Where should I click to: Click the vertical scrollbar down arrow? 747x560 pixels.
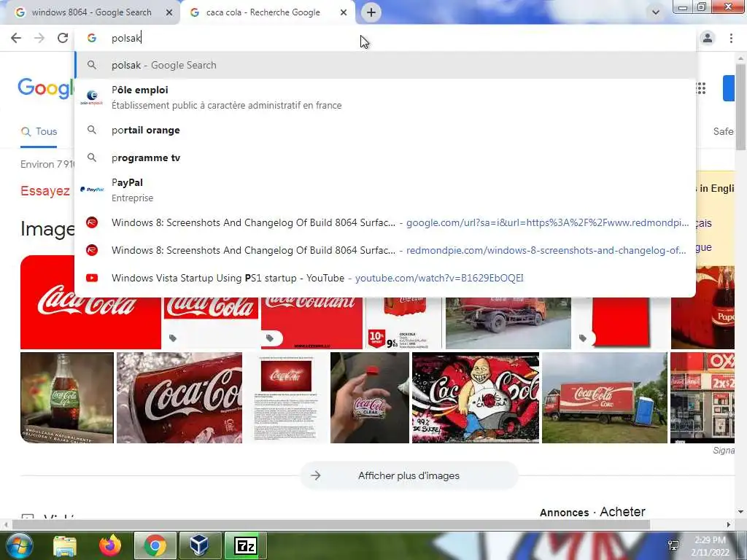tap(741, 512)
